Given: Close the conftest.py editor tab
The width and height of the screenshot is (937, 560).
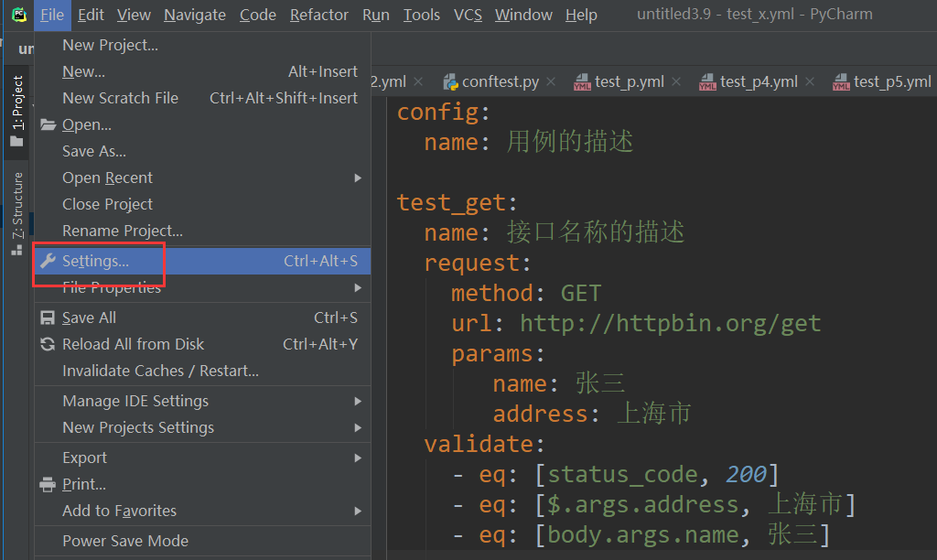Looking at the screenshot, I should [550, 81].
